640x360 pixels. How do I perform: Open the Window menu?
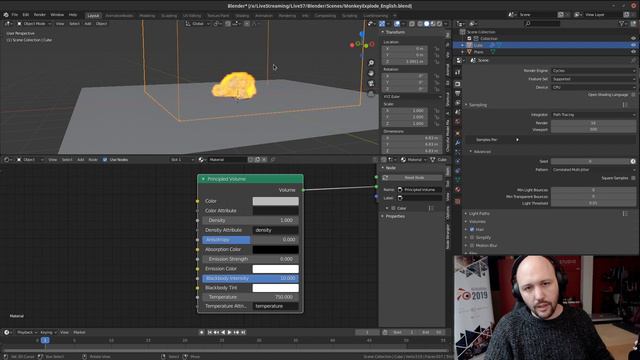57,15
